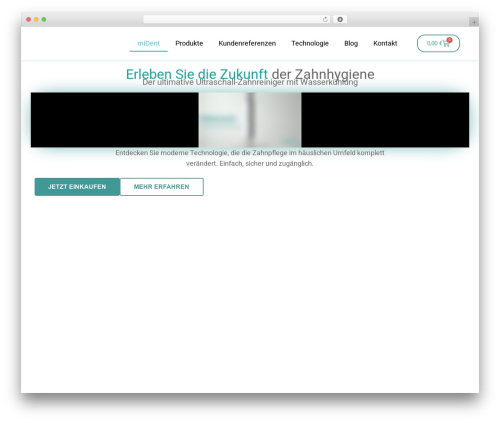Navigate to Kontakt page
The image size is (500, 423).
coord(385,43)
